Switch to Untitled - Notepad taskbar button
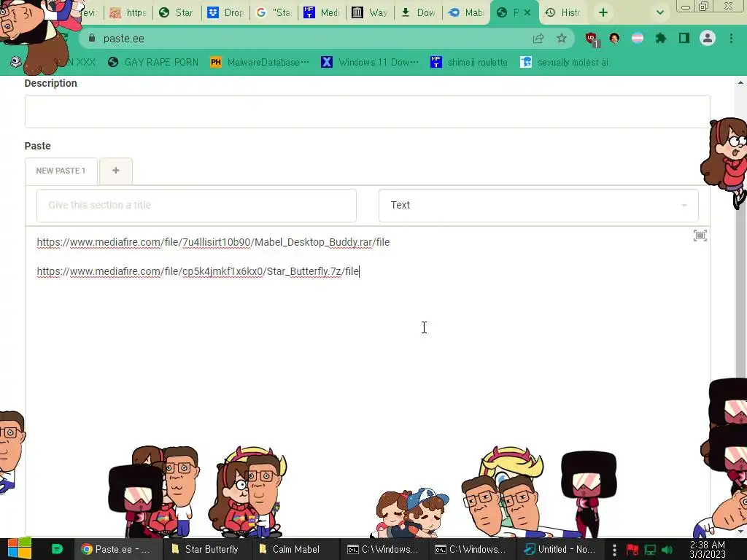The height and width of the screenshot is (560, 747). [x=560, y=550]
